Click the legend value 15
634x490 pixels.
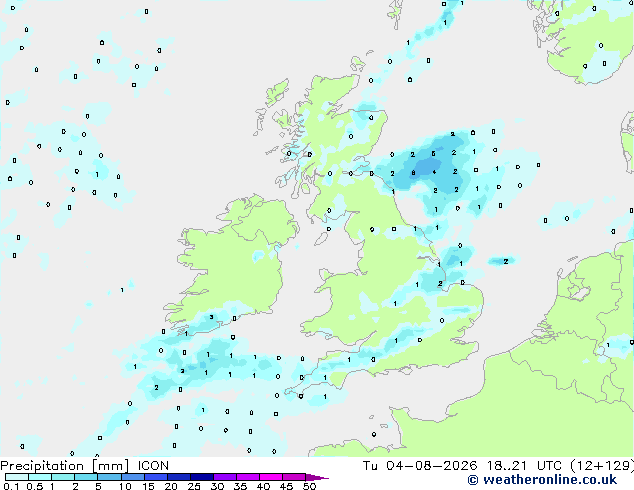pyautogui.click(x=148, y=486)
